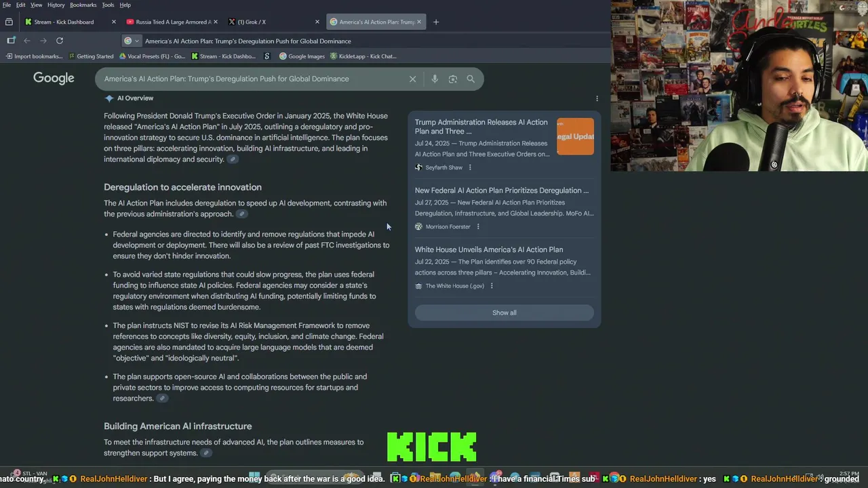868x488 pixels.
Task: Open AI Overview more options menu
Action: click(x=597, y=98)
